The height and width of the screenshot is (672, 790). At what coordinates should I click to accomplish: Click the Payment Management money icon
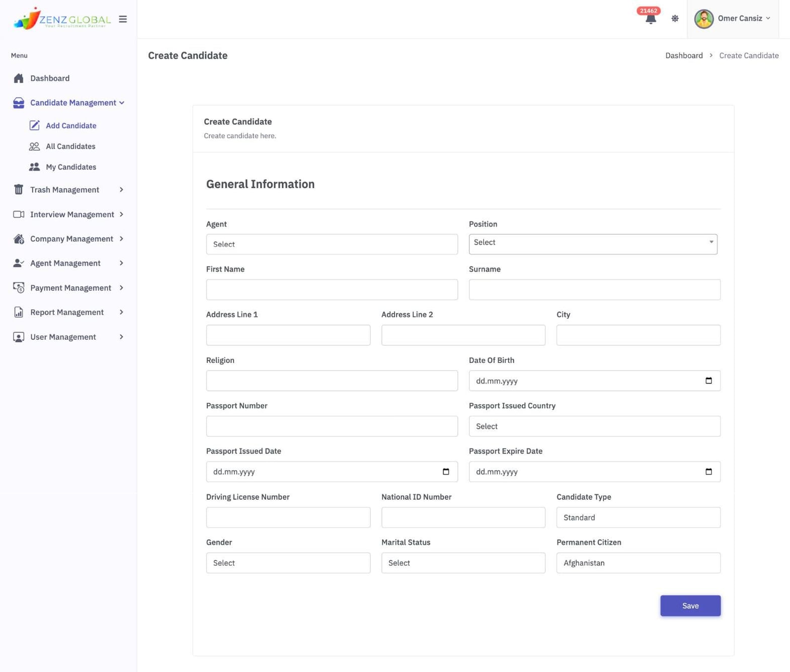click(19, 287)
